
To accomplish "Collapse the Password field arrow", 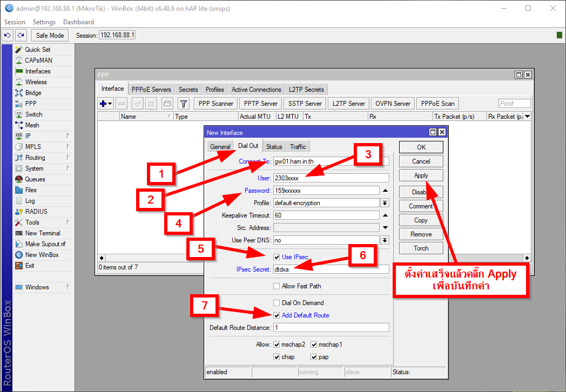I will click(x=385, y=191).
